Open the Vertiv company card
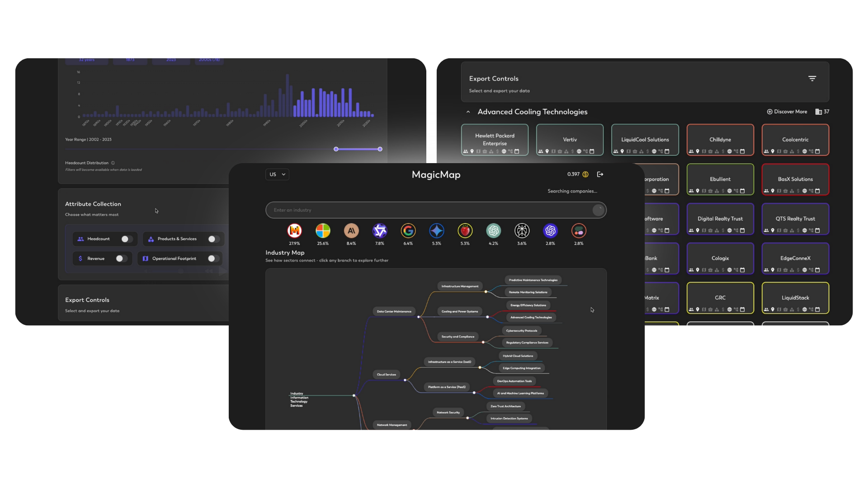This screenshot has height=488, width=868. (570, 140)
